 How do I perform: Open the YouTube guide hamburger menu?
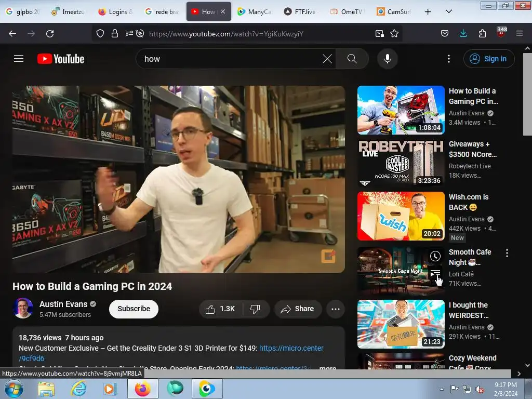point(19,59)
